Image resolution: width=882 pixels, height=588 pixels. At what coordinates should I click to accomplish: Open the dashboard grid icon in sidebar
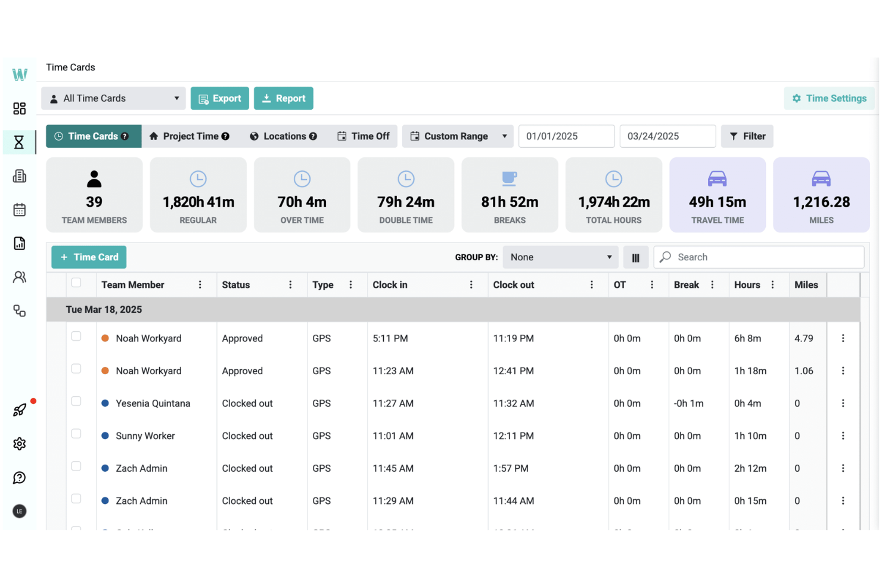(x=20, y=108)
